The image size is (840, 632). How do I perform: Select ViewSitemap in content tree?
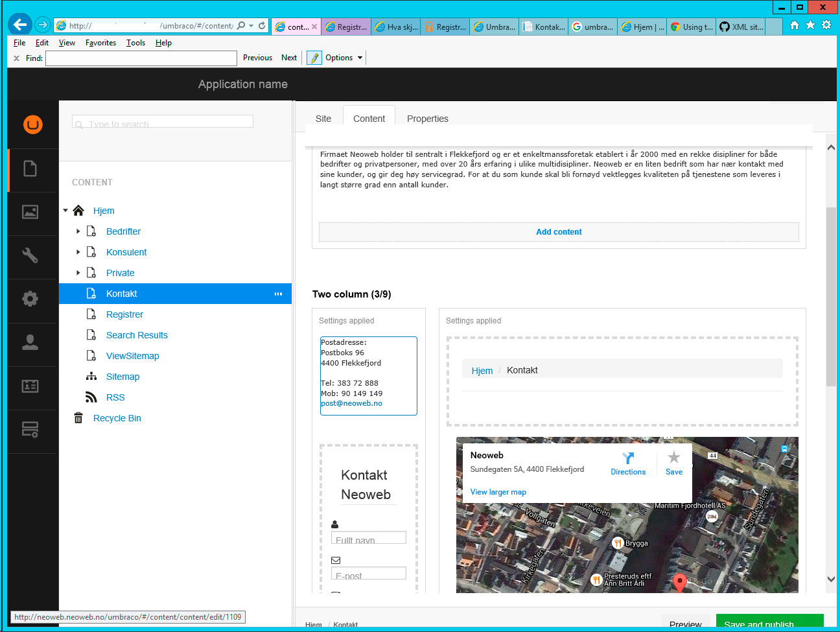[x=132, y=356]
